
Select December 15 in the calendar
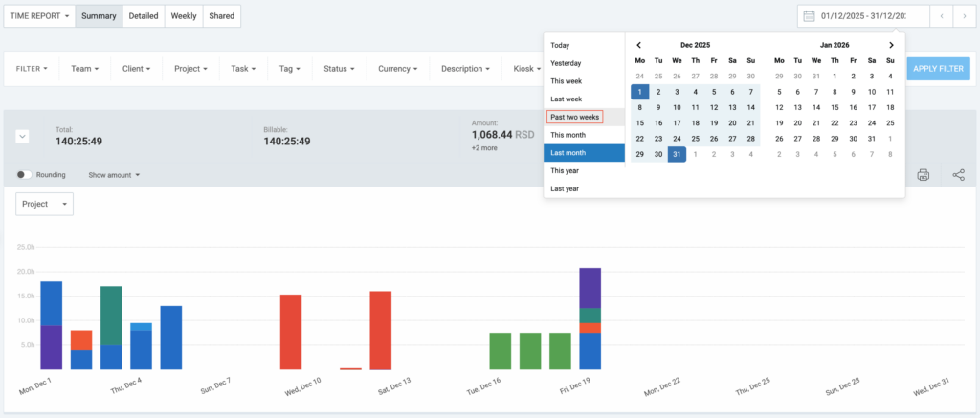pyautogui.click(x=639, y=122)
